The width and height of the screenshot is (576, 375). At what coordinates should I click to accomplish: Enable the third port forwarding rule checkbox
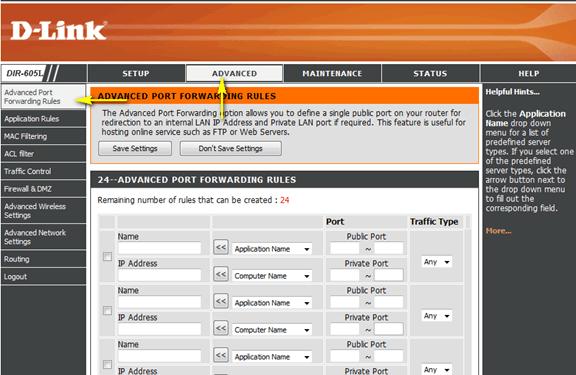[x=107, y=364]
